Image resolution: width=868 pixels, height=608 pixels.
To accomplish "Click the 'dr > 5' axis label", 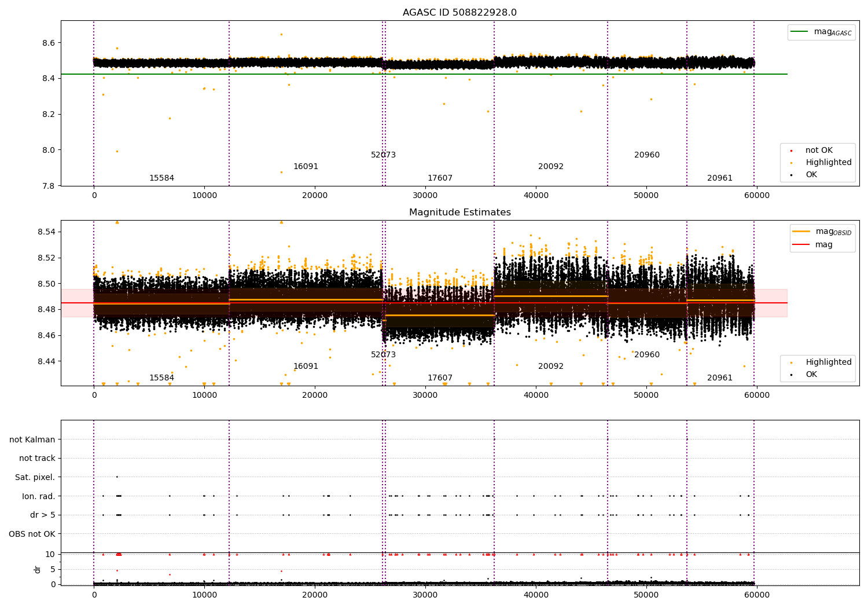I will [43, 515].
